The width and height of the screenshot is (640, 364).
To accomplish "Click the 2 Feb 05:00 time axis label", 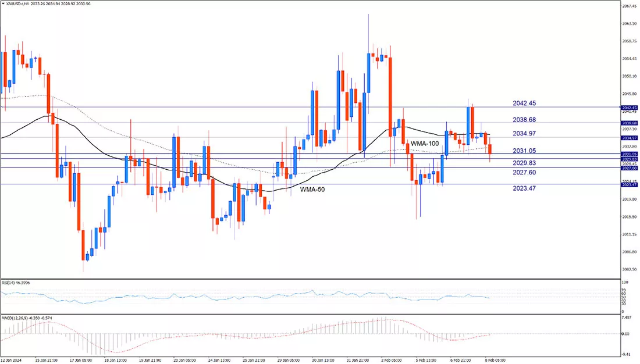I will 392,361.
